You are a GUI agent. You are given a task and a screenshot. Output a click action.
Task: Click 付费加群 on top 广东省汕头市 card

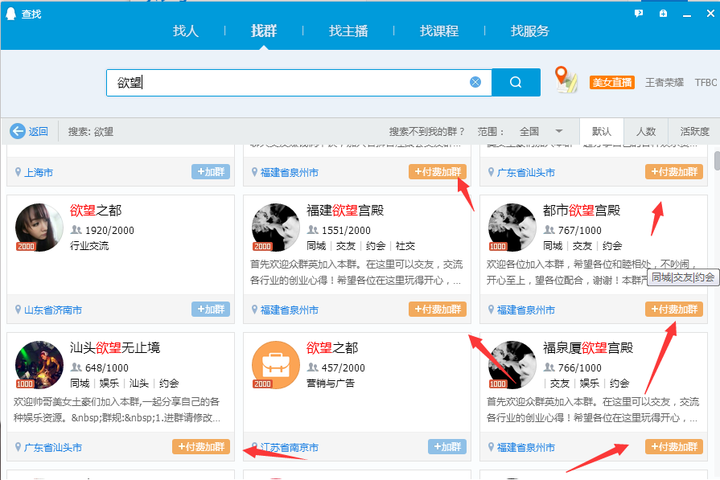tap(674, 172)
